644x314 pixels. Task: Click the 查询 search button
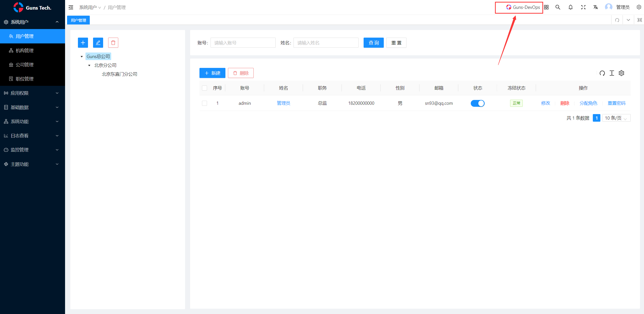point(373,43)
